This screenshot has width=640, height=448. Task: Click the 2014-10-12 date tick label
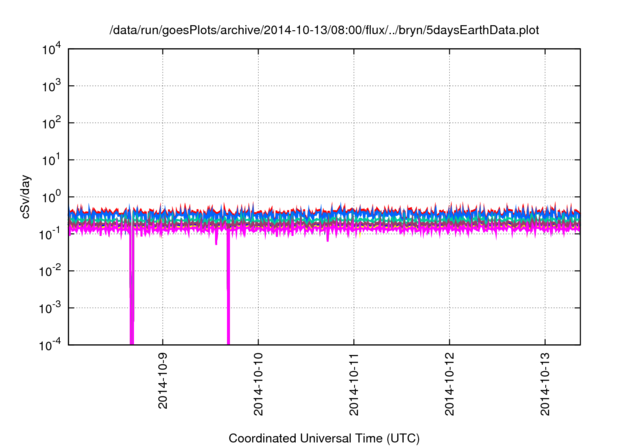point(449,384)
